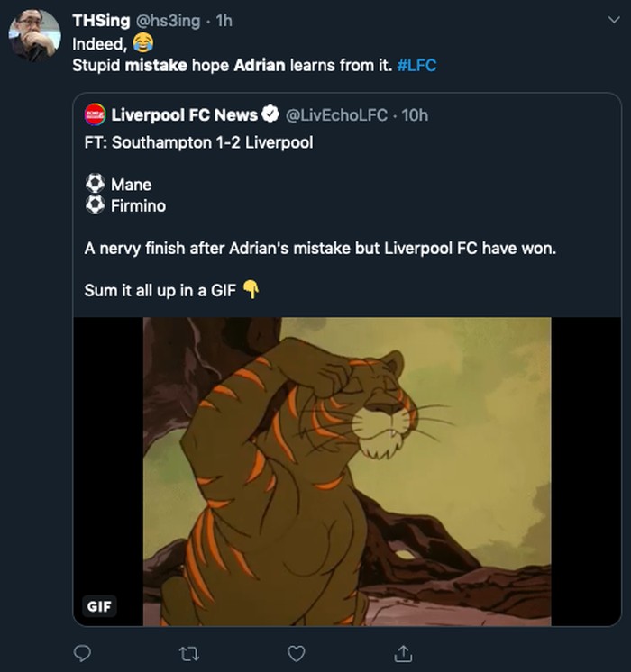Like the tweet with the heart icon
Screen dimensions: 631x672
click(x=296, y=651)
